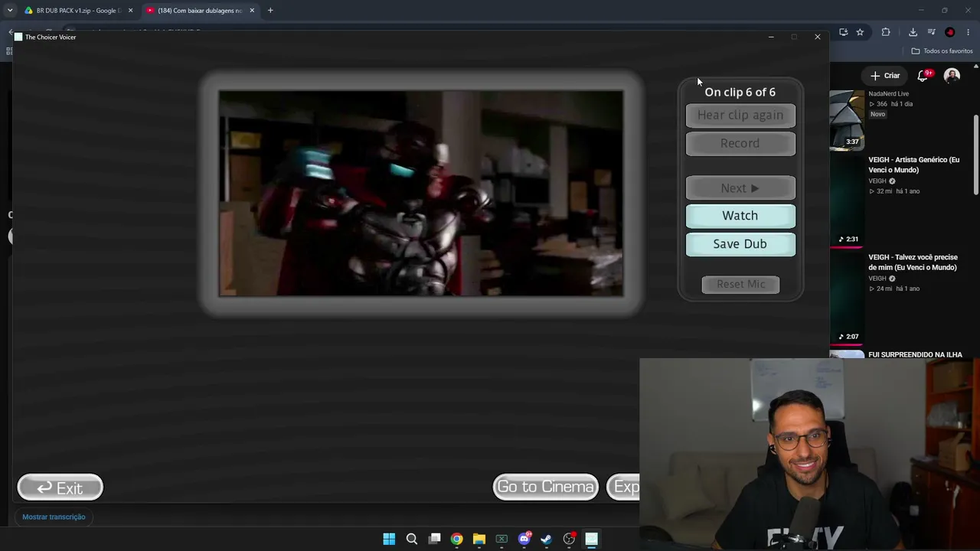Viewport: 980px width, 551px height.
Task: Minimize The Choicer Voicer window
Action: (x=771, y=37)
